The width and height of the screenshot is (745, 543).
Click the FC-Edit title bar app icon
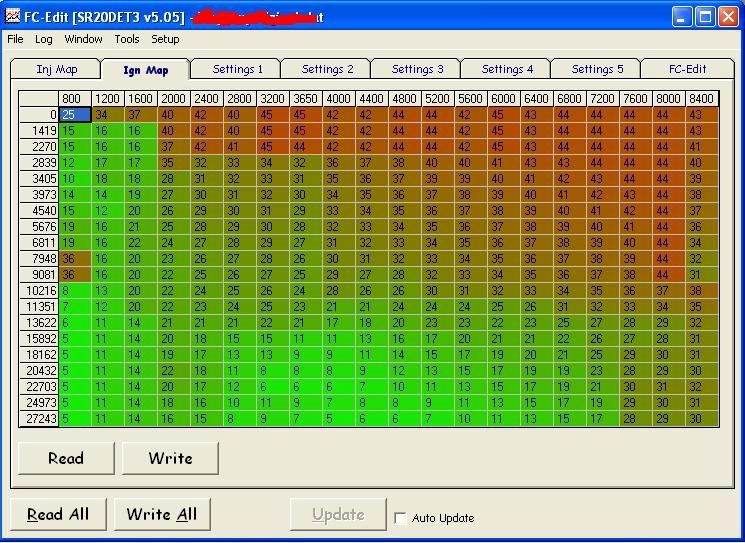click(x=14, y=16)
